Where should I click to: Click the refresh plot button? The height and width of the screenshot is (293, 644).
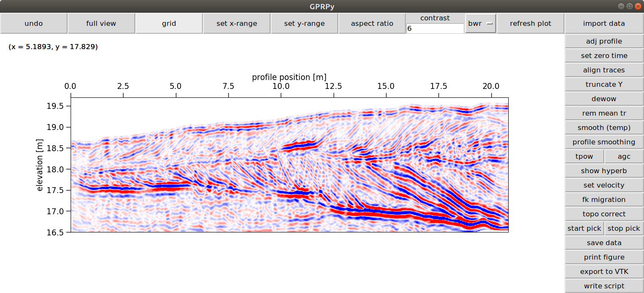click(531, 23)
